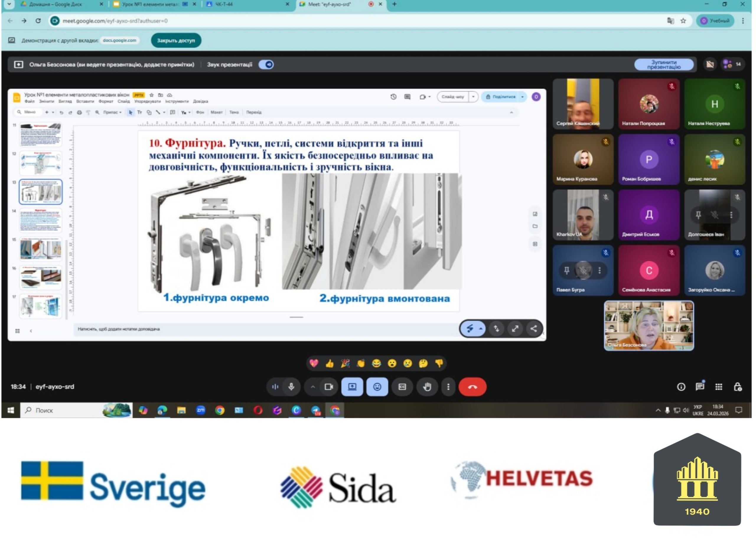Open meeting details info icon
756x539 pixels.
tap(681, 387)
